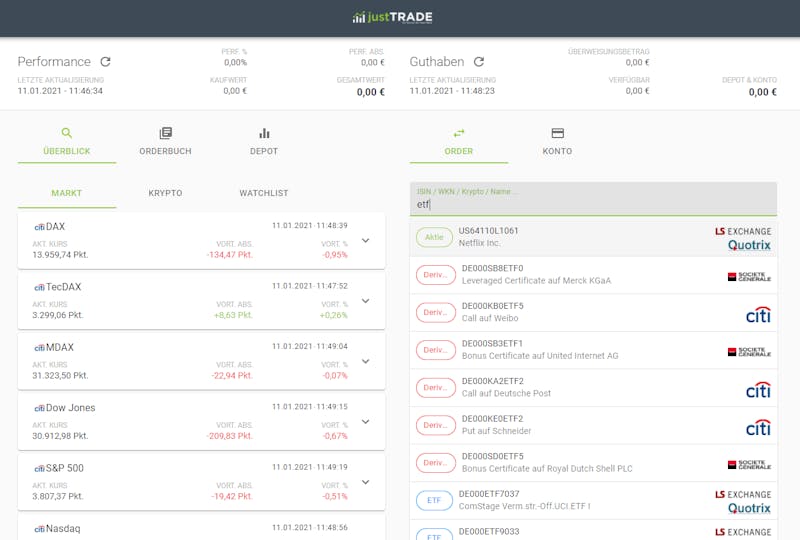Click the citi icon next to DAX
The width and height of the screenshot is (800, 540).
[x=39, y=227]
